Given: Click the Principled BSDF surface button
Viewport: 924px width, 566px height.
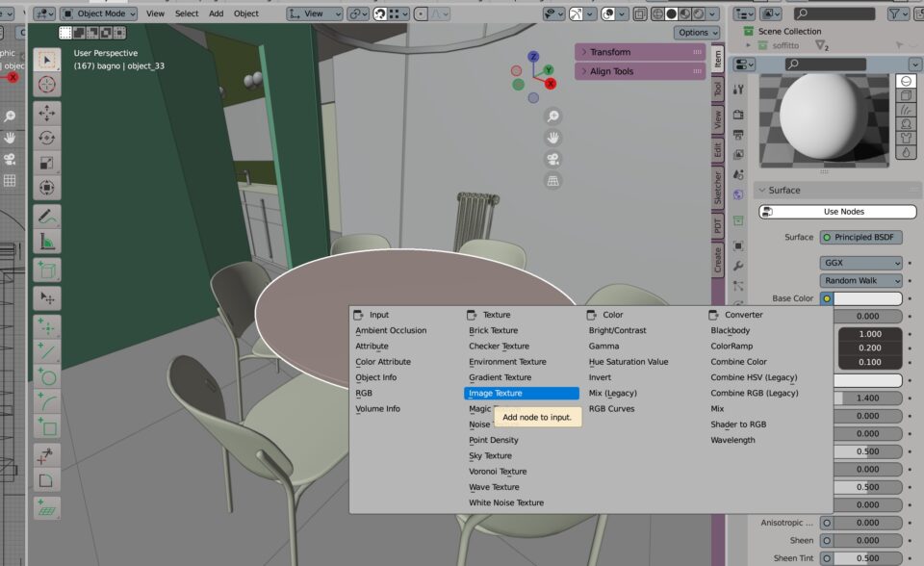Looking at the screenshot, I should [x=861, y=237].
